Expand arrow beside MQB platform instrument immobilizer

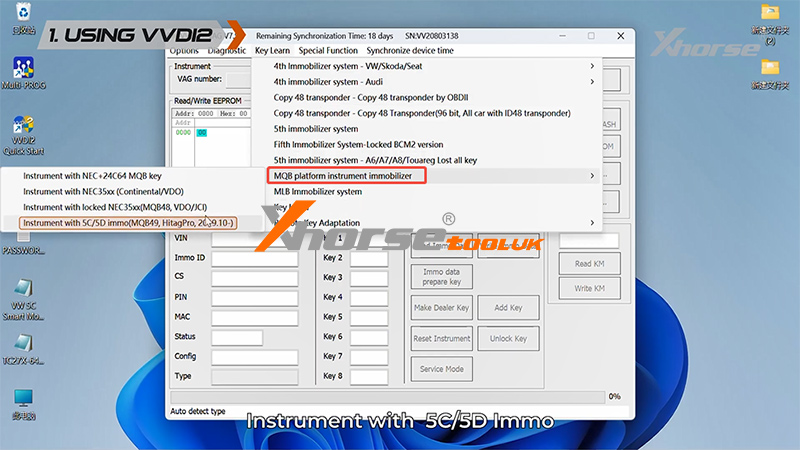click(592, 176)
